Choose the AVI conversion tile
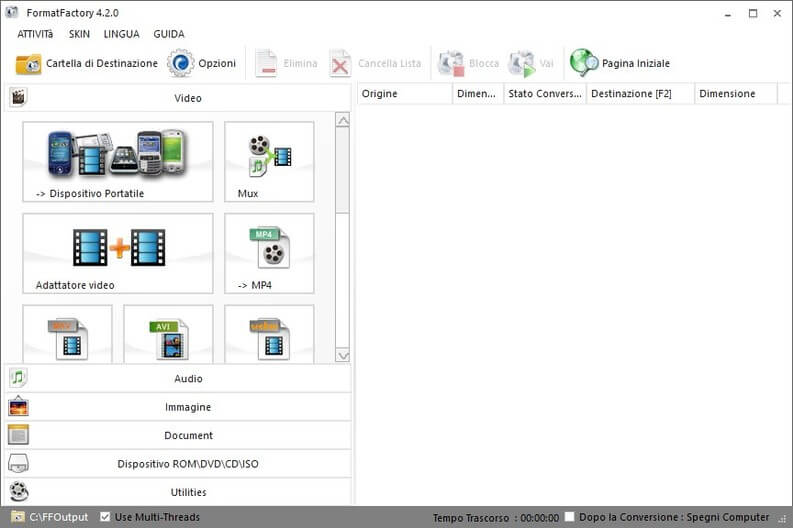Viewport: 793px width, 528px height. [x=168, y=334]
